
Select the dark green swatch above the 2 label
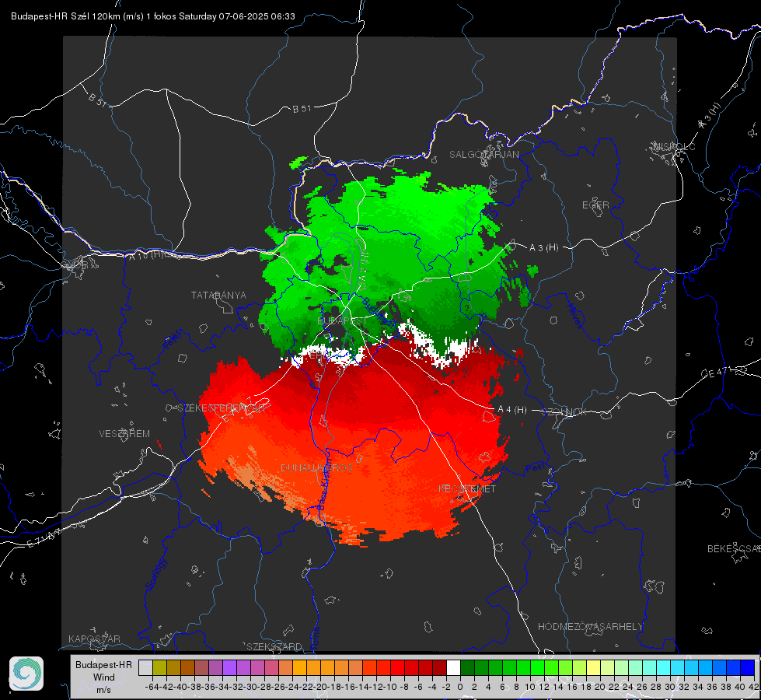coord(481,668)
